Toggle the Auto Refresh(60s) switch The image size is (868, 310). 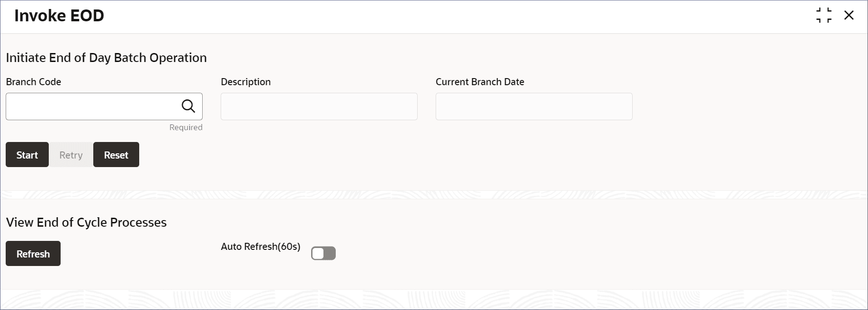coord(323,254)
